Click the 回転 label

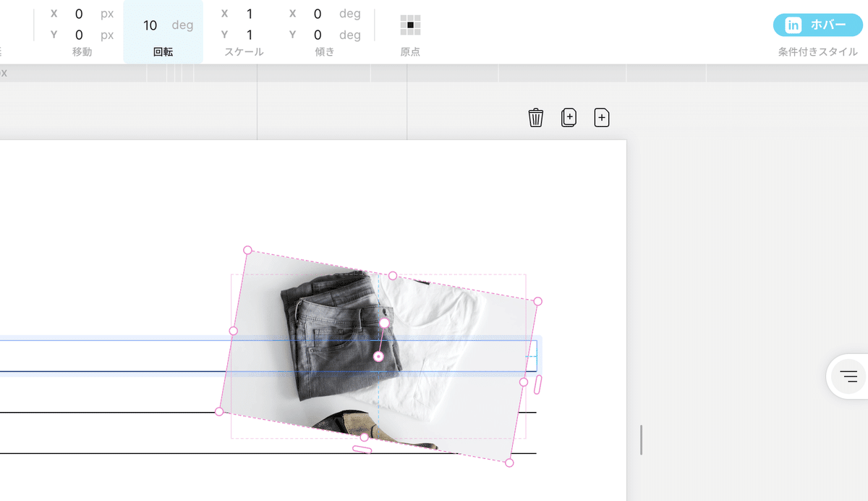point(163,52)
